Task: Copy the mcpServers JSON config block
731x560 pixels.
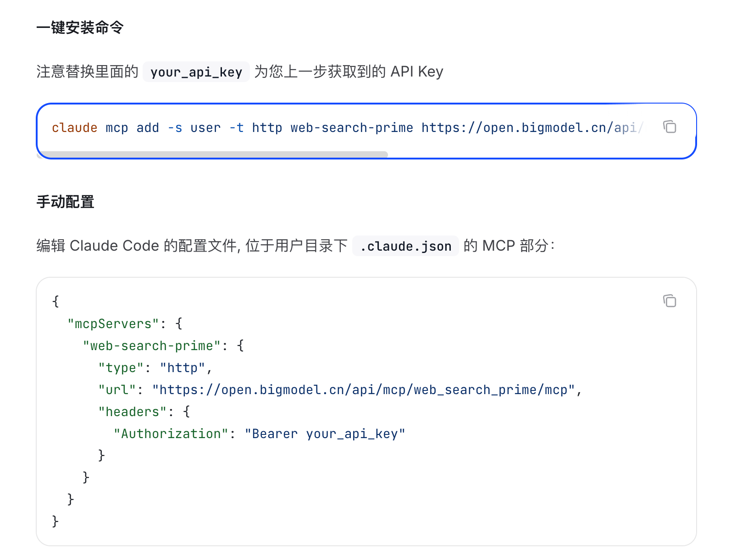Action: point(670,301)
